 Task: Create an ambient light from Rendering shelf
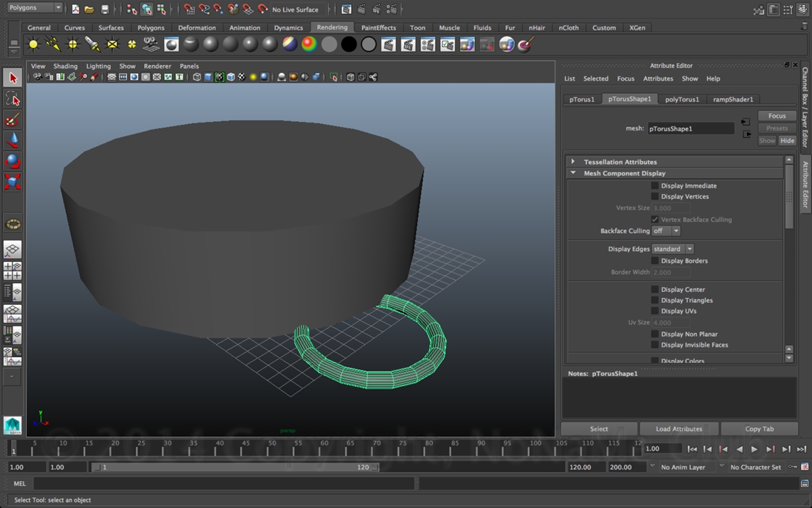click(33, 45)
